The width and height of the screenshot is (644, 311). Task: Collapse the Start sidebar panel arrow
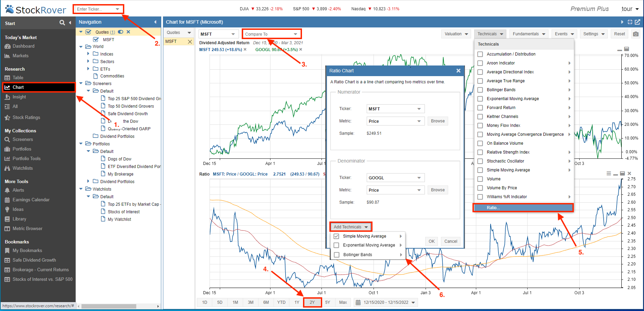(x=70, y=23)
